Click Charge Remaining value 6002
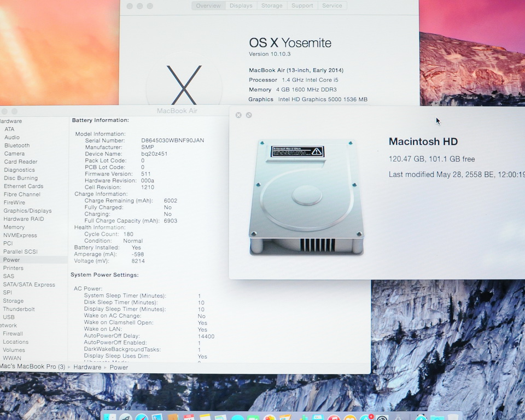The width and height of the screenshot is (525, 420). coord(171,201)
